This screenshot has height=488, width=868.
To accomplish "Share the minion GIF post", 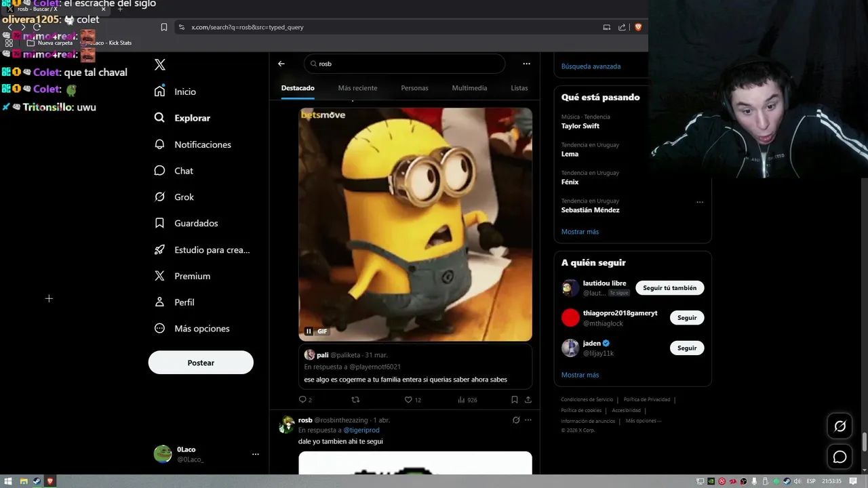I will [528, 400].
